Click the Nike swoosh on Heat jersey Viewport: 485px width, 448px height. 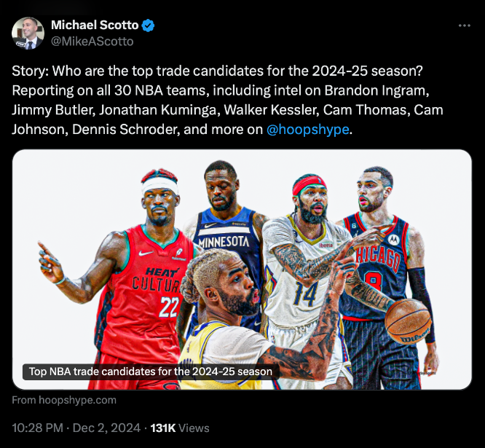(146, 253)
